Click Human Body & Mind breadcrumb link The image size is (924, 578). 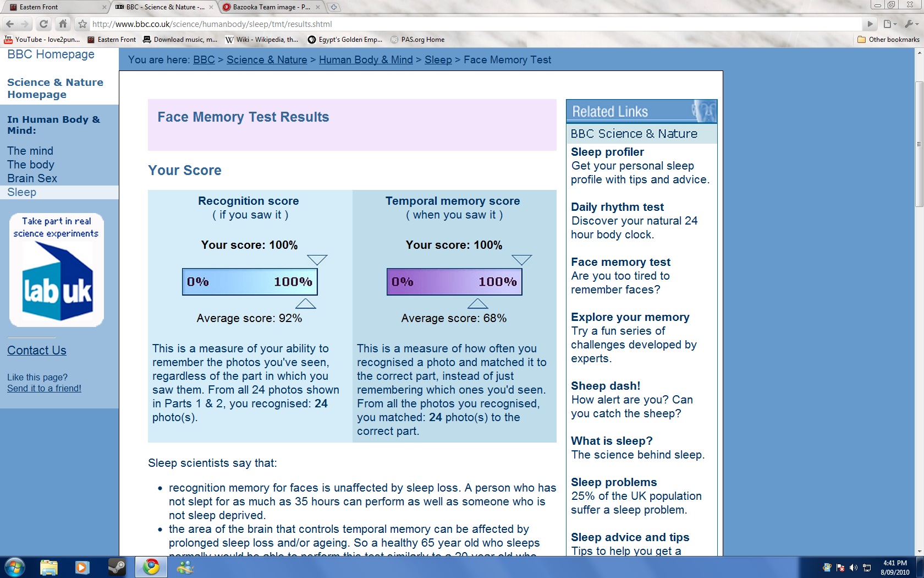pyautogui.click(x=366, y=60)
